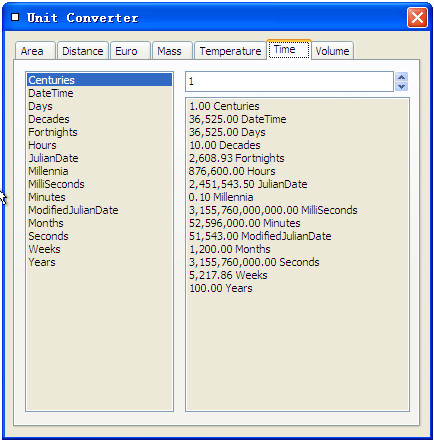Click the 1,200.00 Months result

[x=230, y=249]
